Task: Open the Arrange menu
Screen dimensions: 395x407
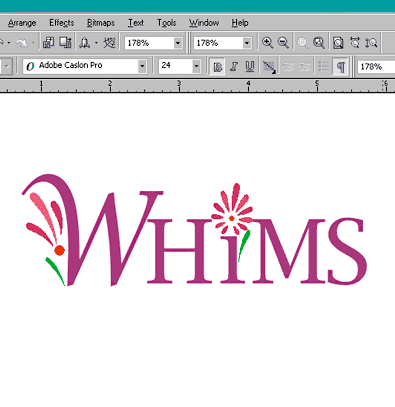Action: (22, 23)
